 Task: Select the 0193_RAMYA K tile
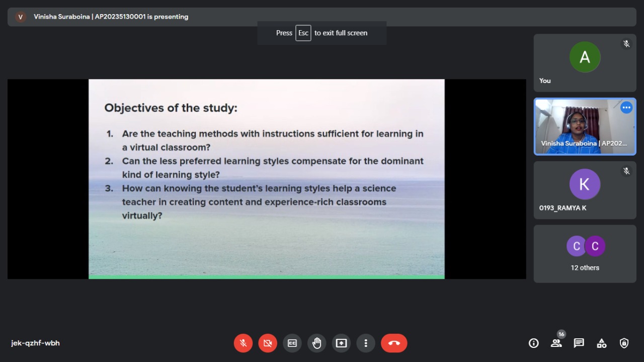pos(585,190)
